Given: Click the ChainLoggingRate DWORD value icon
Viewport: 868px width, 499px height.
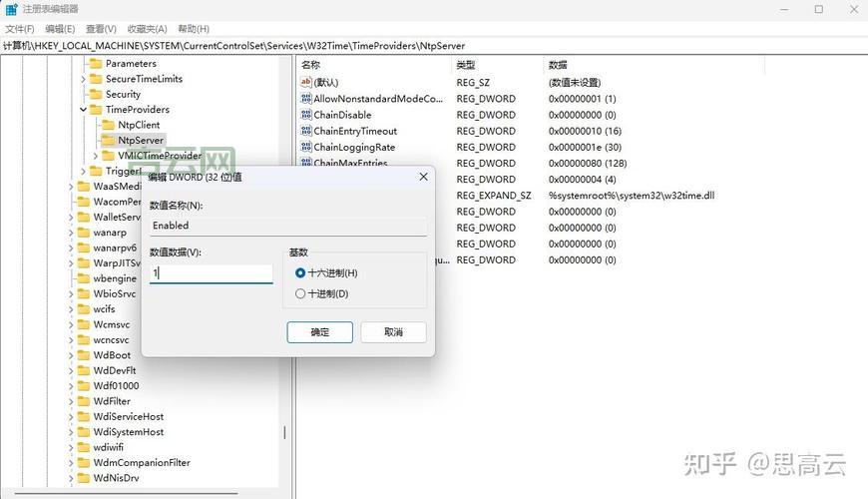Looking at the screenshot, I should 306,147.
